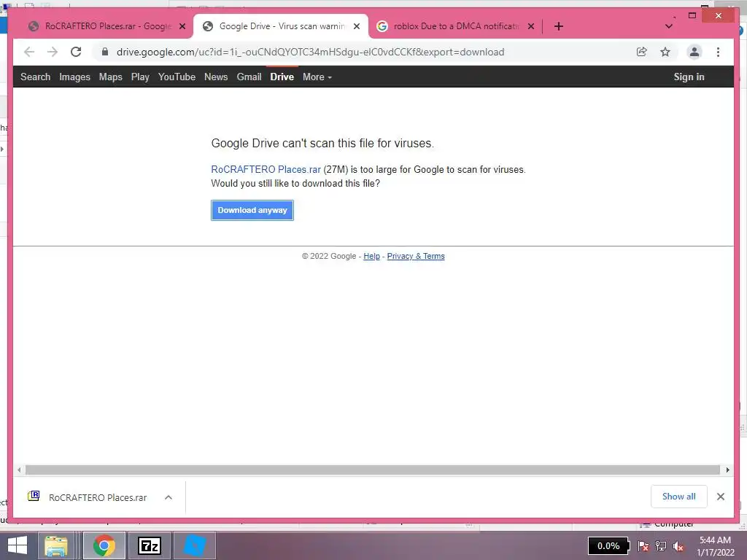747x560 pixels.
Task: Bookmark this page with the star icon
Action: (665, 52)
